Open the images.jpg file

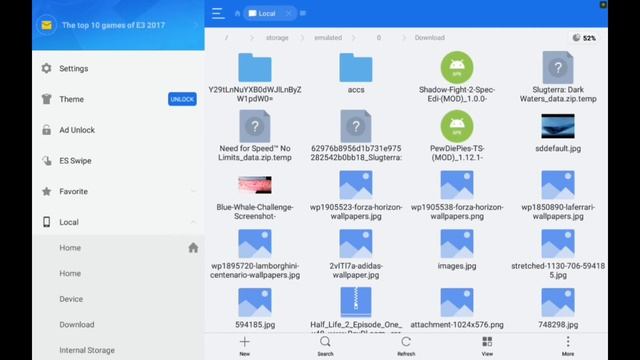coord(457,249)
